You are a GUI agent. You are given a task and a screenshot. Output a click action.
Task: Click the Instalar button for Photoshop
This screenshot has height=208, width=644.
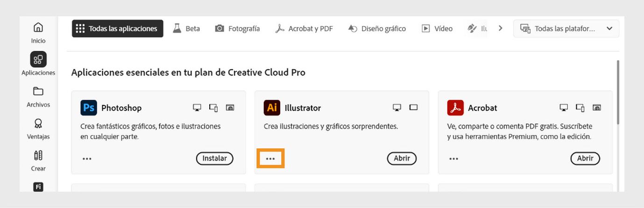click(214, 159)
